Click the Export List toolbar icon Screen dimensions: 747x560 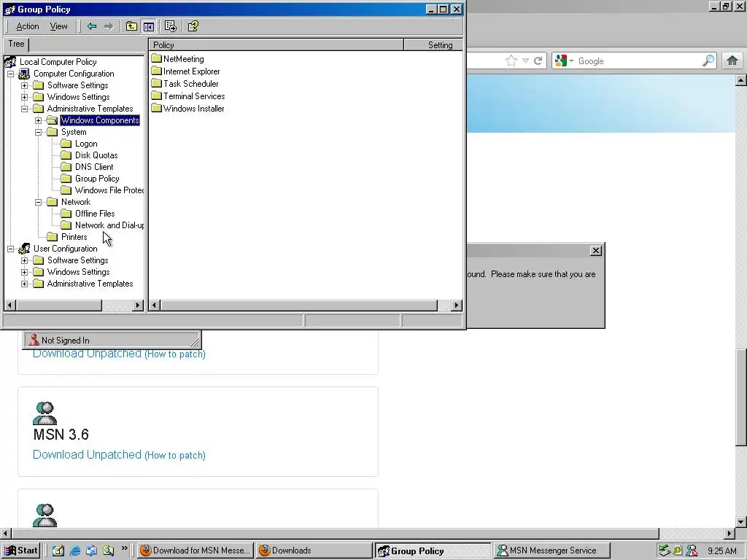coord(170,26)
